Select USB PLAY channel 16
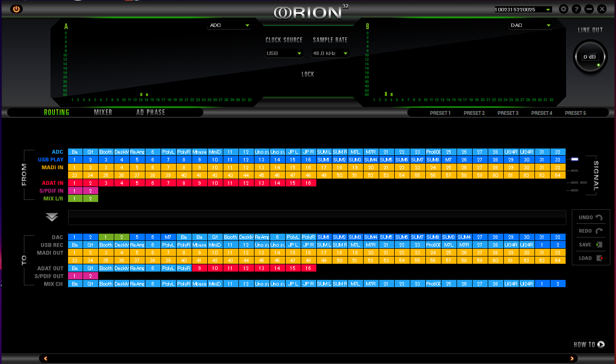616x364 pixels. (x=309, y=160)
